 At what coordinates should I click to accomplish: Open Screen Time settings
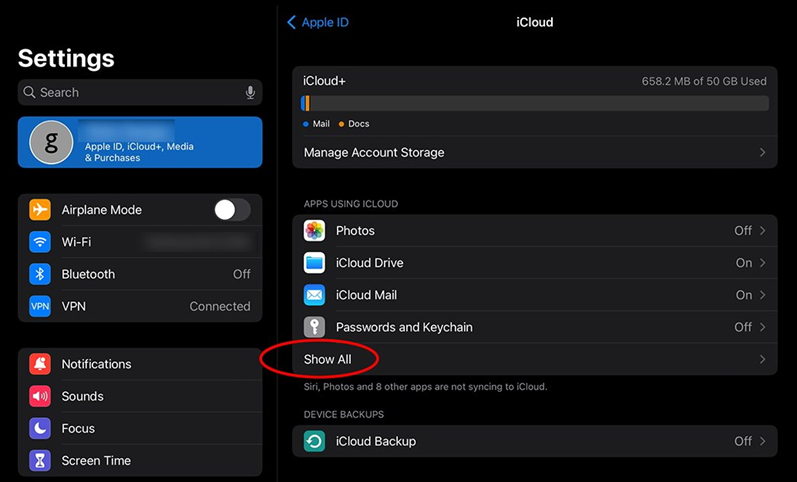click(x=140, y=460)
